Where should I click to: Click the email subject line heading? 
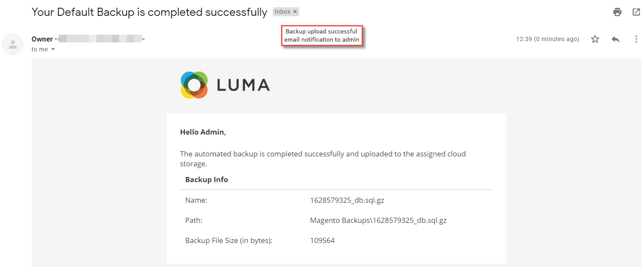149,12
